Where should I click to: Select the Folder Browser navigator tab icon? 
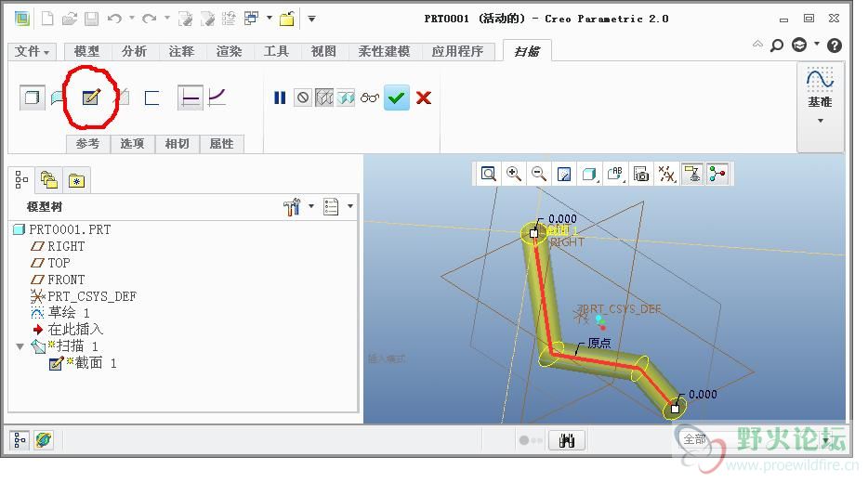tap(49, 180)
